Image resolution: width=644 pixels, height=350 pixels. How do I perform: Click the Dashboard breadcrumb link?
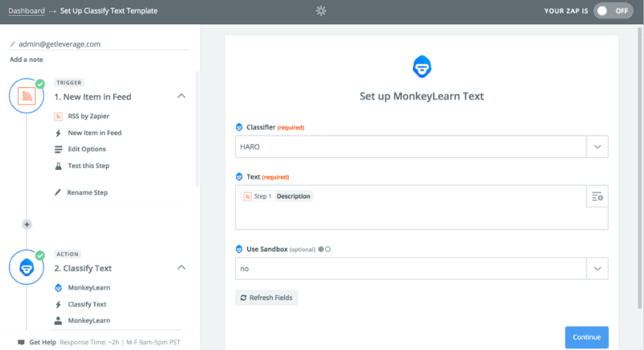[x=27, y=10]
